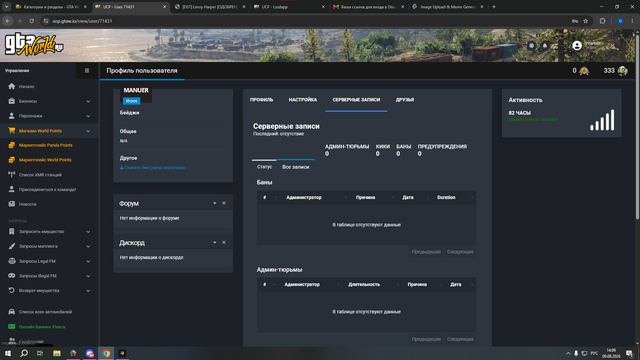Expand Запросы Illegal FM chevron
The height and width of the screenshot is (360, 640).
coord(88,276)
